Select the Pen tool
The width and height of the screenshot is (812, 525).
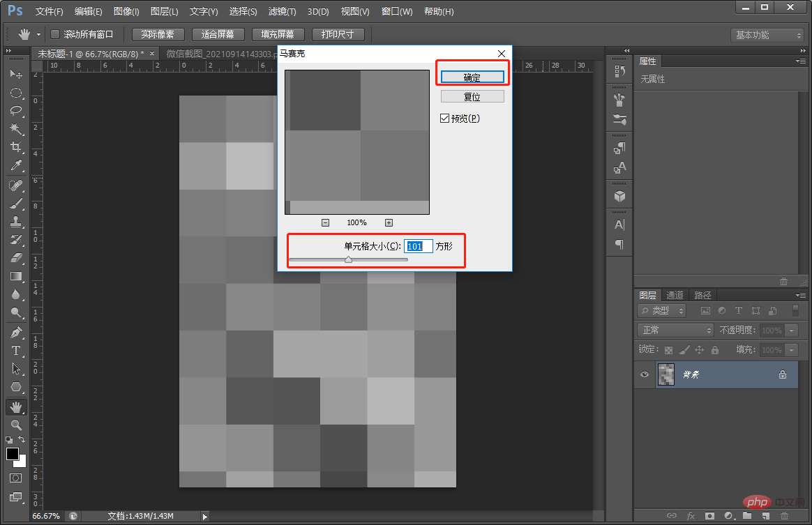(x=16, y=332)
